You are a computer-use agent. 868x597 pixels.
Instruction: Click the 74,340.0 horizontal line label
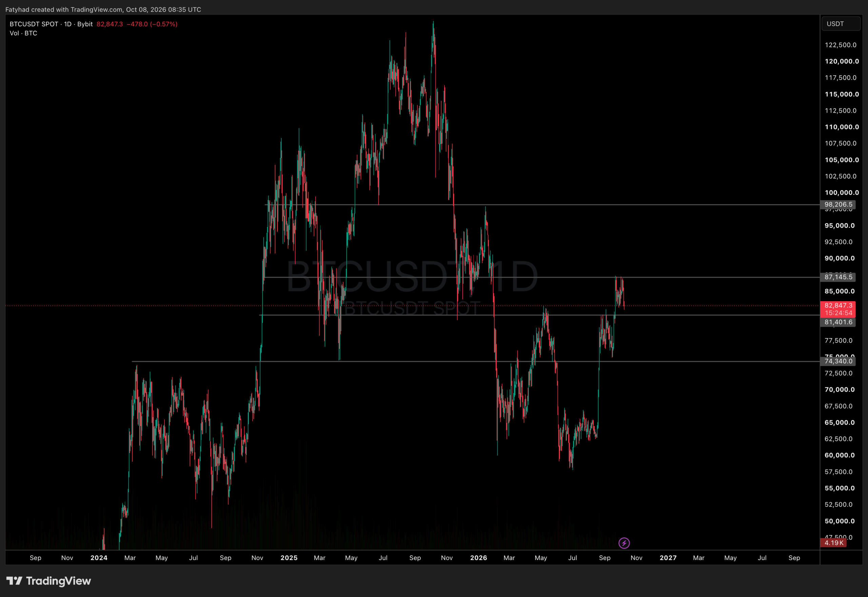[x=838, y=361]
